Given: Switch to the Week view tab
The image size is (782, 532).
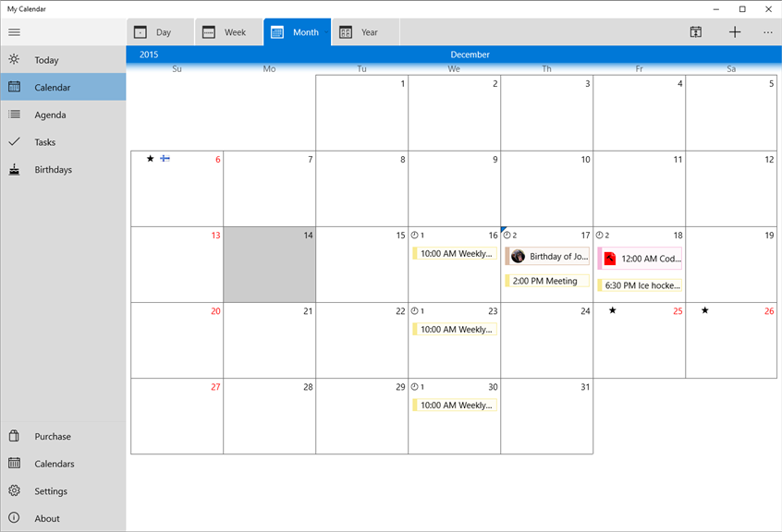Looking at the screenshot, I should [x=228, y=31].
